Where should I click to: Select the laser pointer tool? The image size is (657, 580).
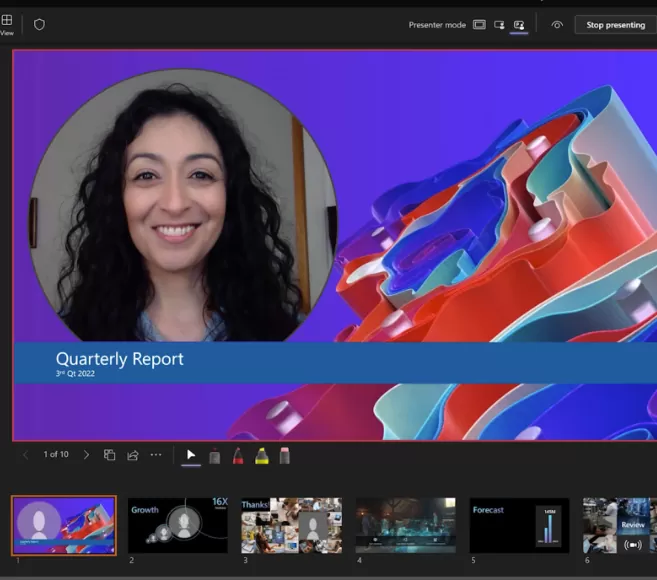coord(214,456)
